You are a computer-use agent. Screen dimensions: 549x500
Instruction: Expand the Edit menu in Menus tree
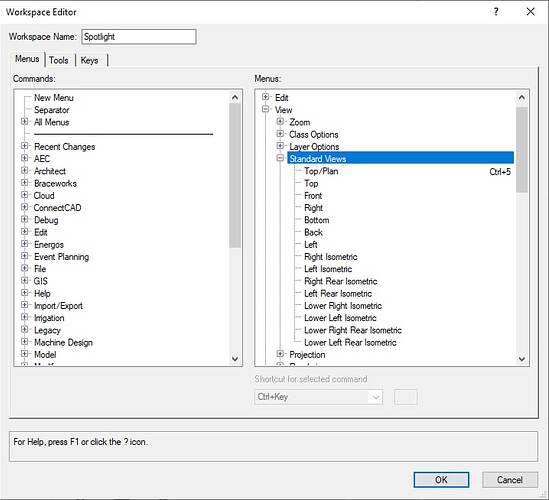(x=265, y=97)
